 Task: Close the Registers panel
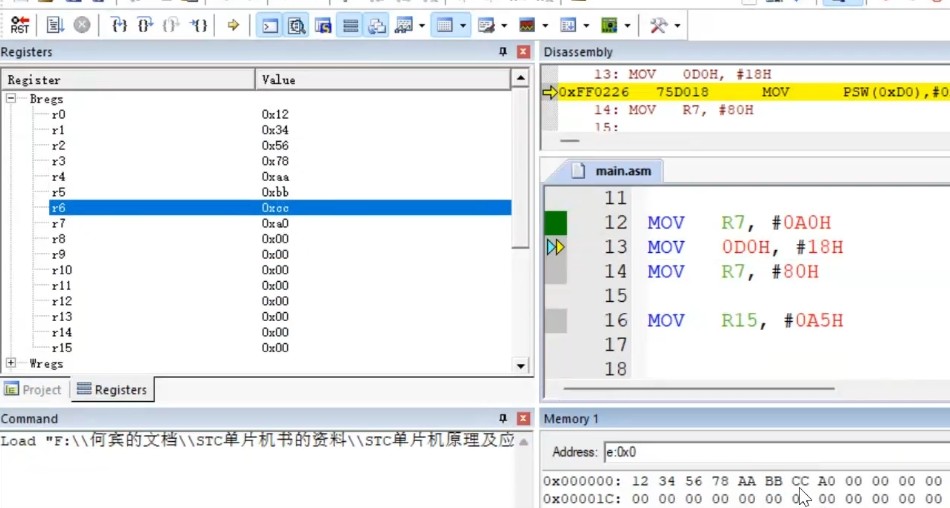524,52
